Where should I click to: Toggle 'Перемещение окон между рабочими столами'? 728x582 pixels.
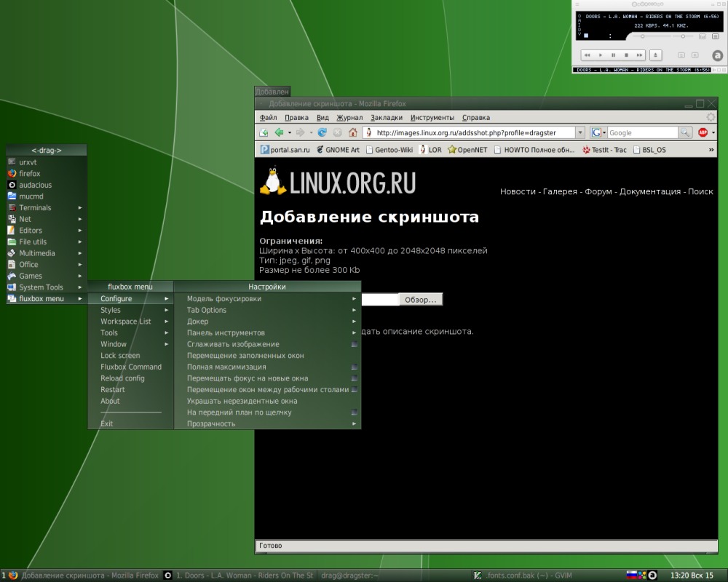coord(267,390)
